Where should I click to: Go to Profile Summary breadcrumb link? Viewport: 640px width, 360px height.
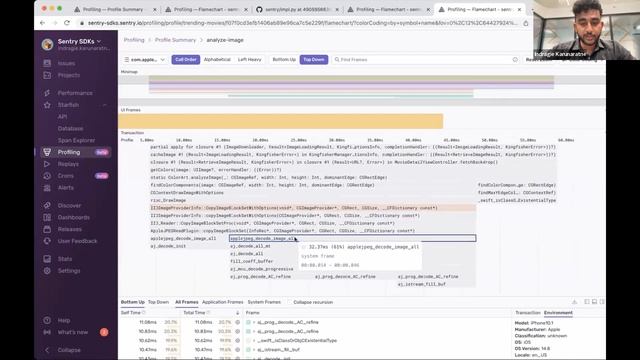pos(176,40)
